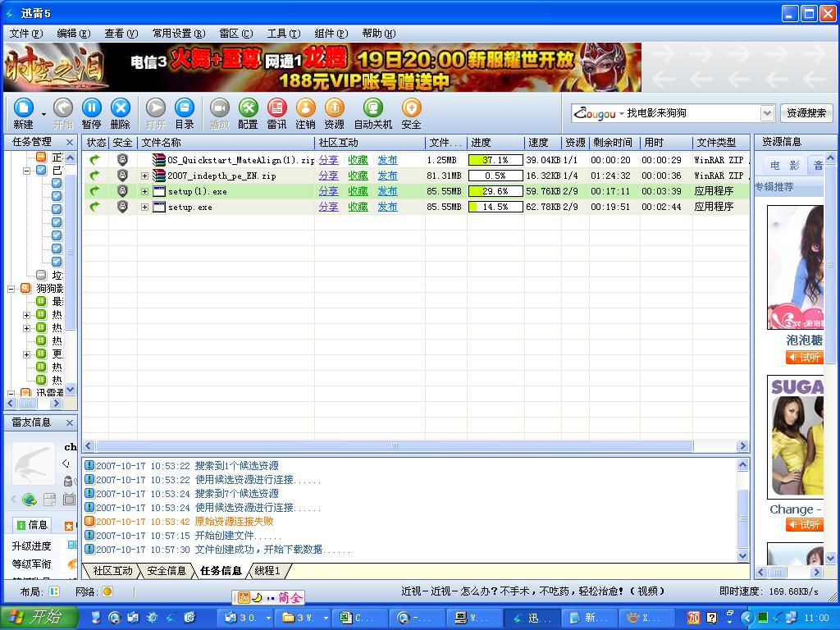This screenshot has height=630, width=840.
Task: Open the 狗狗 search engine dropdown
Action: 622,113
